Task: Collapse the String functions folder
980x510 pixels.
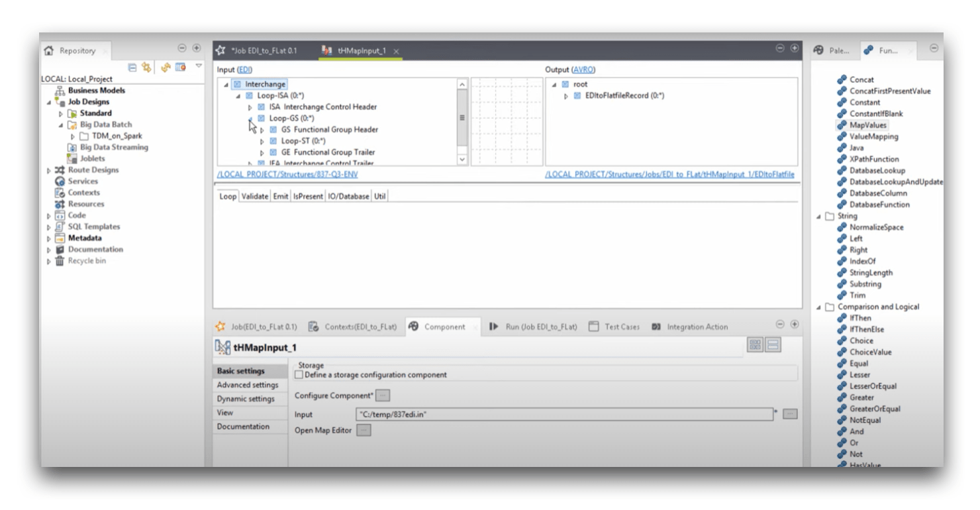Action: pyautogui.click(x=819, y=217)
